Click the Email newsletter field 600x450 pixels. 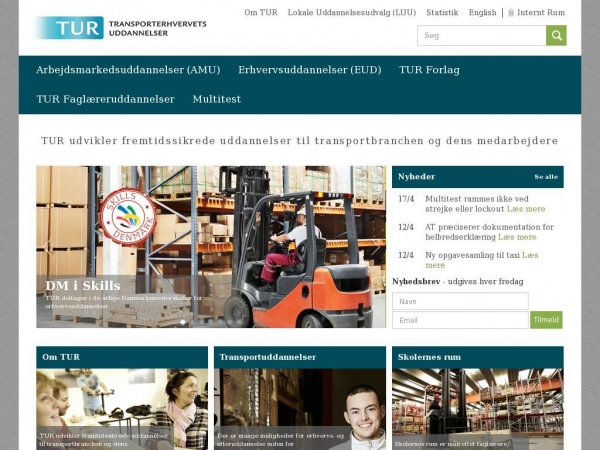tap(460, 320)
